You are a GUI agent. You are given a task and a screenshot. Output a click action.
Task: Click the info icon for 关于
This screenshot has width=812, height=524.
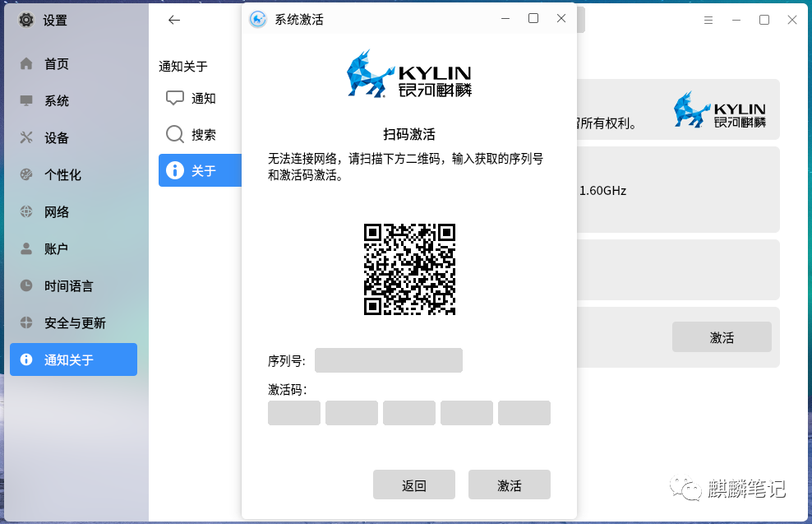[x=174, y=170]
